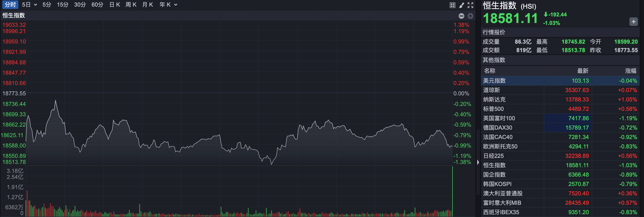
Task: Click the plus zoom-in chart icon
Action: (x=470, y=16)
